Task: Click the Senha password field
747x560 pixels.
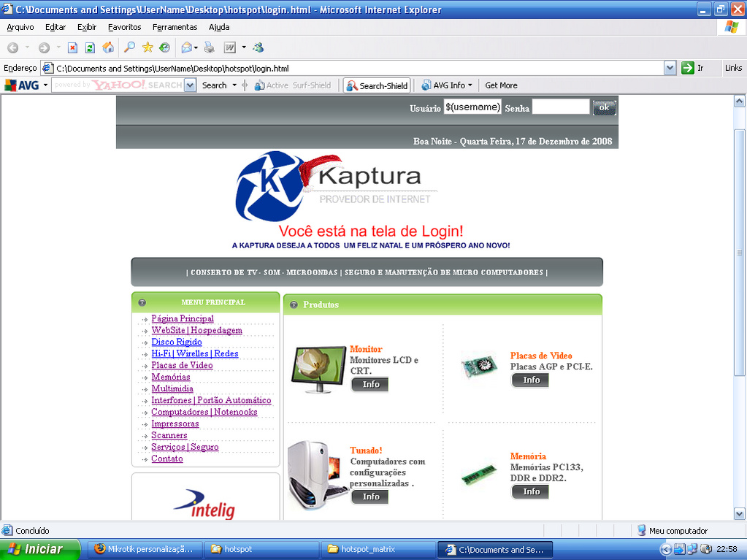Action: pos(561,107)
